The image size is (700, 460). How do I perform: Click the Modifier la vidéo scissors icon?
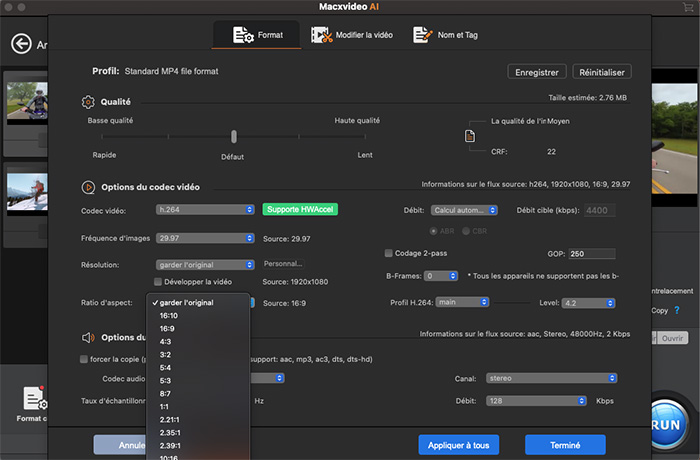(321, 35)
